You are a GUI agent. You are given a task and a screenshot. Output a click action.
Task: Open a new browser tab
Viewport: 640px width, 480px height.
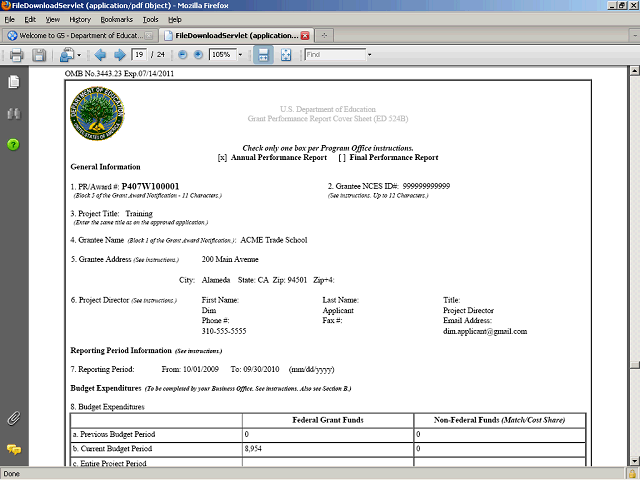point(324,35)
